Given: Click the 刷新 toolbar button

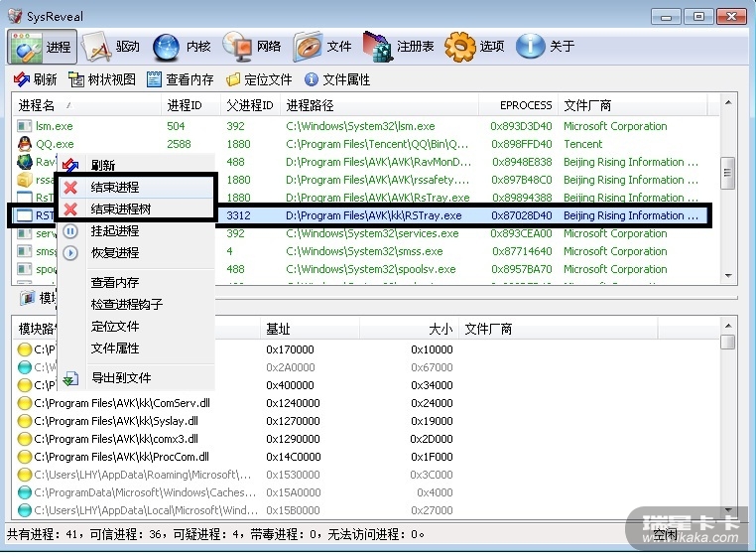Looking at the screenshot, I should pos(35,79).
